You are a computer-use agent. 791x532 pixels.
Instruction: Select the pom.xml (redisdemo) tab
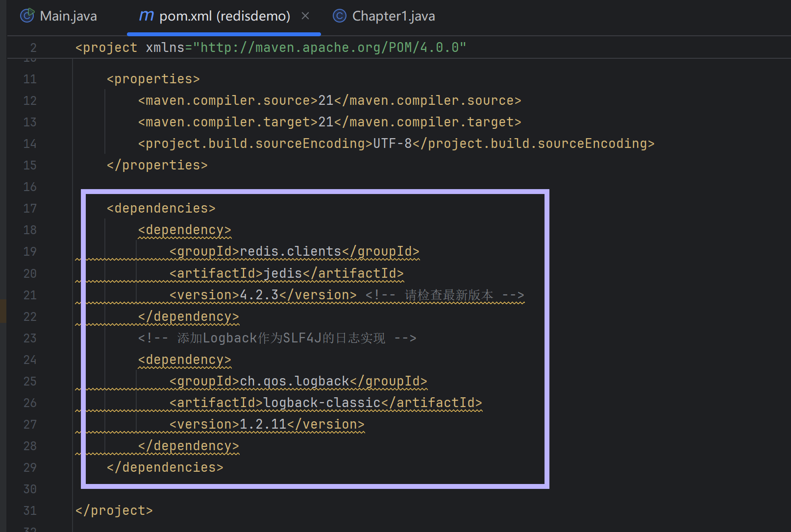(x=215, y=16)
